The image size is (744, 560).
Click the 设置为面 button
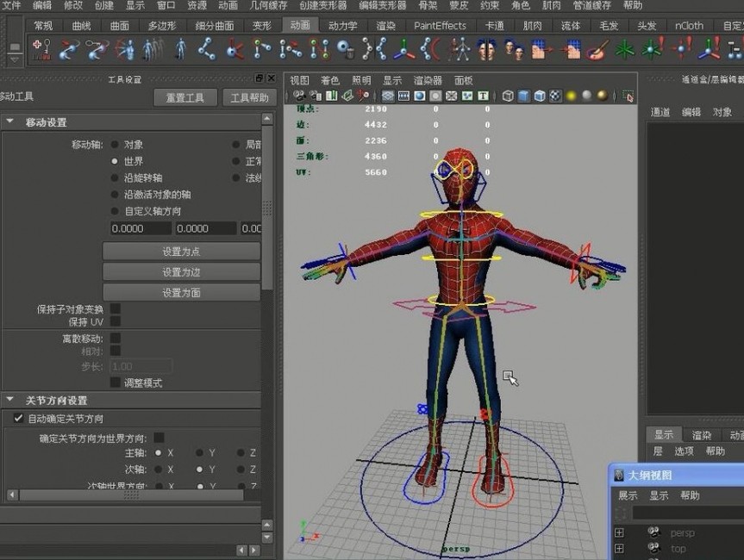[181, 293]
